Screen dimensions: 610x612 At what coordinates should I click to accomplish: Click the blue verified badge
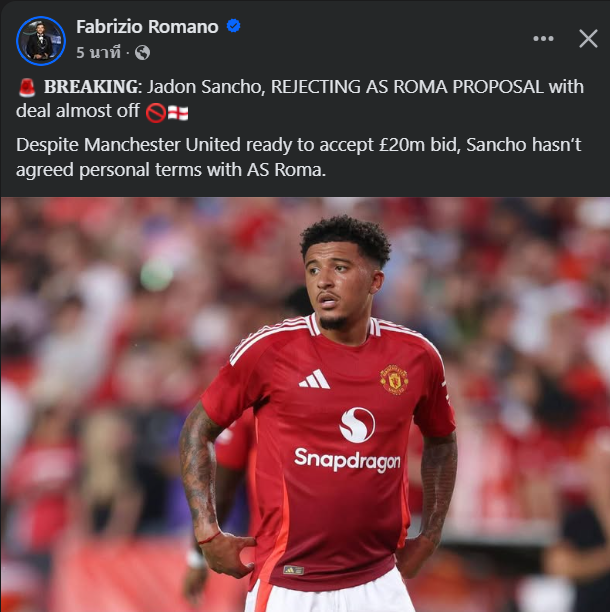(233, 26)
